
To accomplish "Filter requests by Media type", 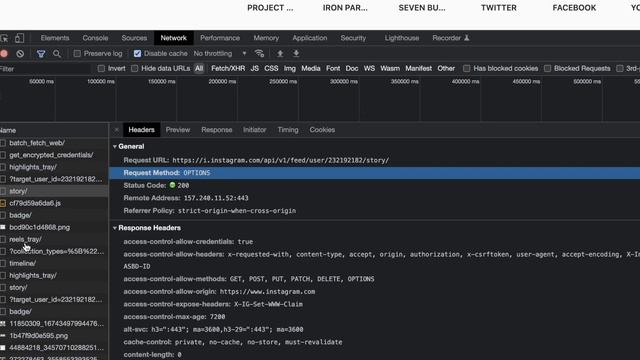I will point(311,69).
